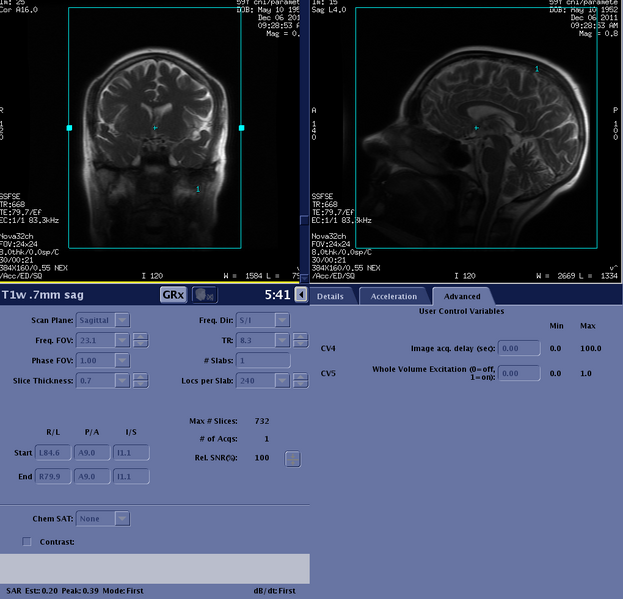Image resolution: width=623 pixels, height=599 pixels.
Task: Click CV4 max value '100.0'
Action: click(591, 348)
